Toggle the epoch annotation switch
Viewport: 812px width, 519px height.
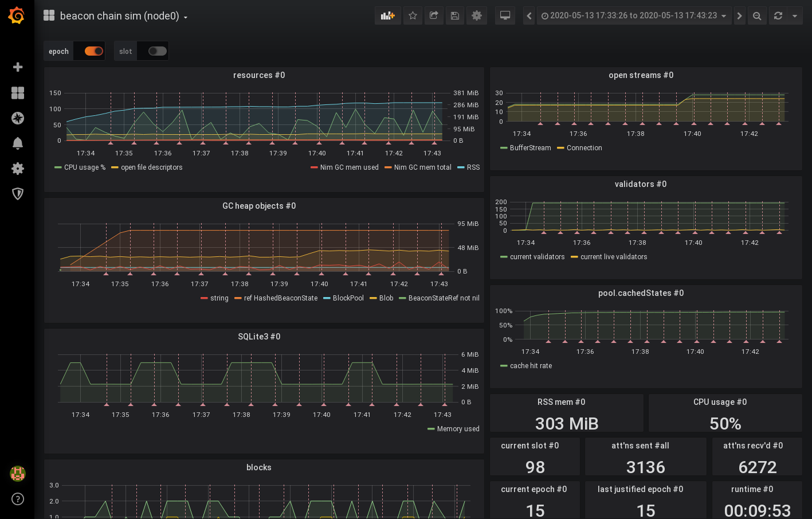pos(94,51)
